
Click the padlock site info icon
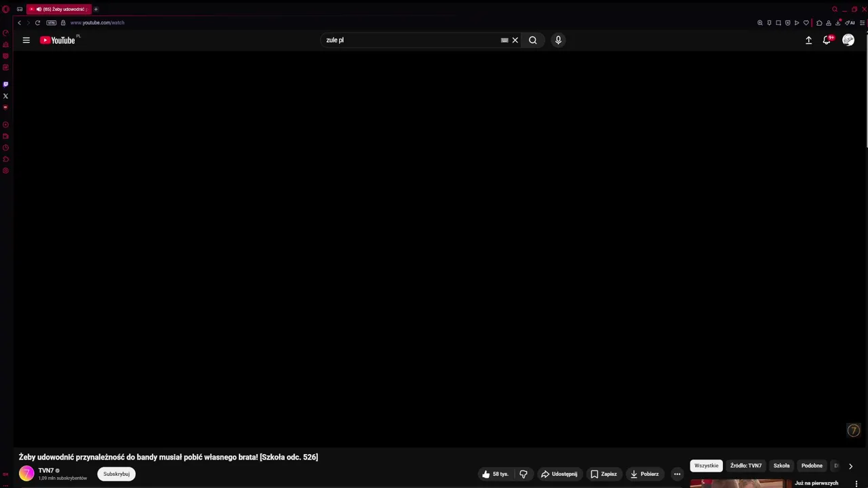coord(63,23)
